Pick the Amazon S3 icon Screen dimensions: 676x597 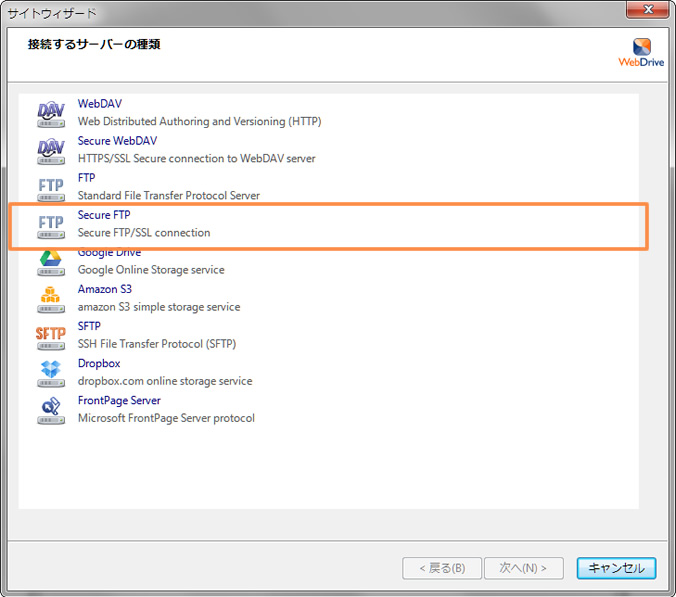point(51,298)
